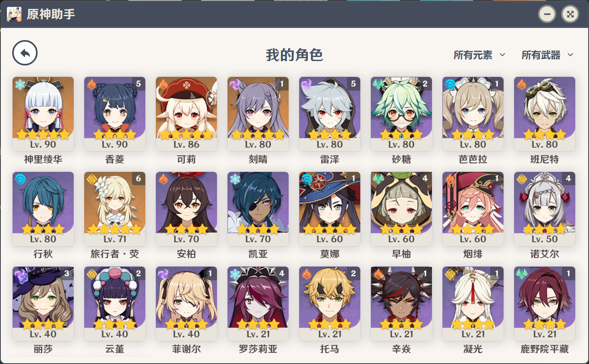This screenshot has height=364, width=589.
Task: Click the app logo in title bar
Action: coord(14,14)
